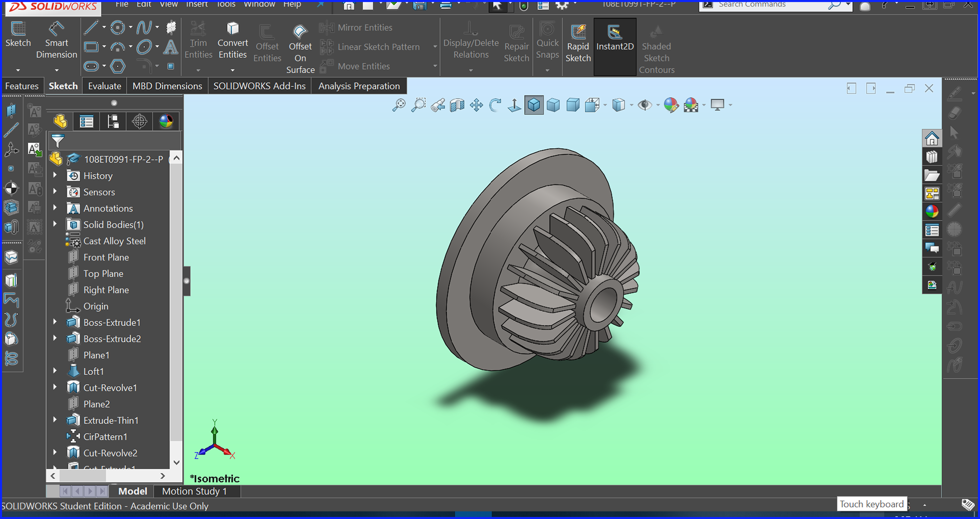Switch to the Evaluate tab
The height and width of the screenshot is (519, 980).
(105, 86)
